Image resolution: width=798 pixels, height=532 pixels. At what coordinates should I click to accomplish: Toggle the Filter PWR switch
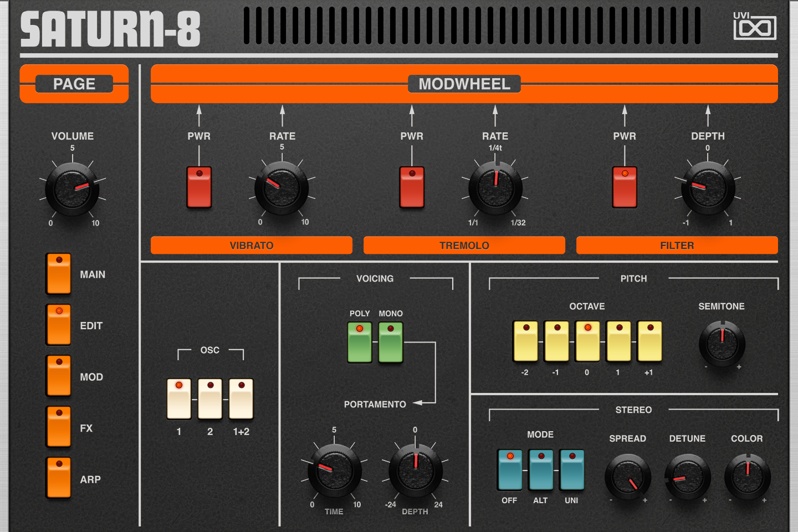[x=625, y=187]
